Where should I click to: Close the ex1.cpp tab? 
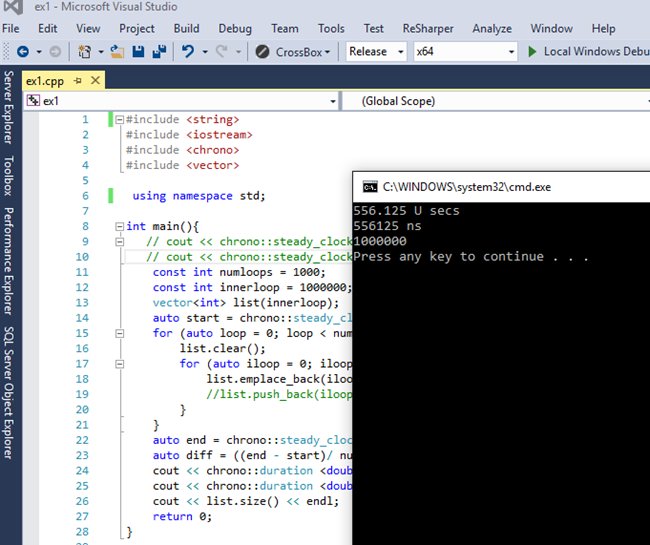pos(95,80)
